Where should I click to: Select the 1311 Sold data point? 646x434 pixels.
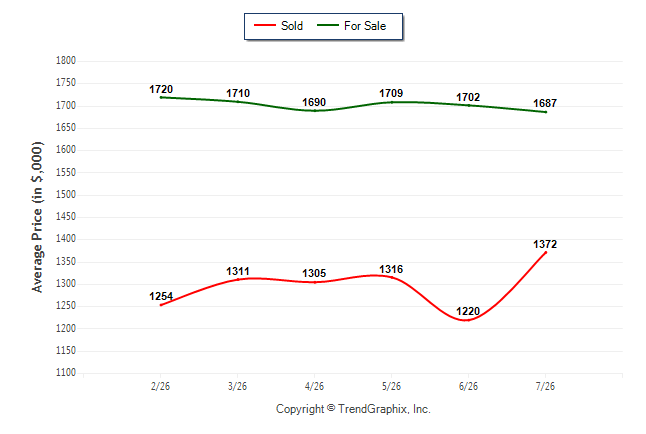coord(238,279)
